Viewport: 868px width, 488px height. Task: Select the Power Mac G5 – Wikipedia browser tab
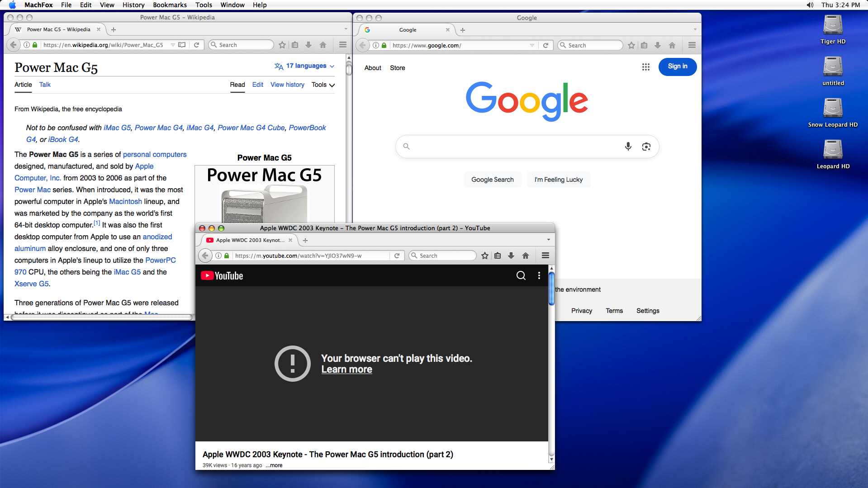tap(58, 29)
